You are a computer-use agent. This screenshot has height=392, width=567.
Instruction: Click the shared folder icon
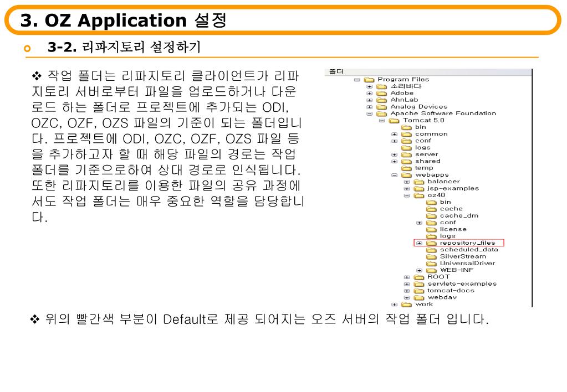(406, 162)
